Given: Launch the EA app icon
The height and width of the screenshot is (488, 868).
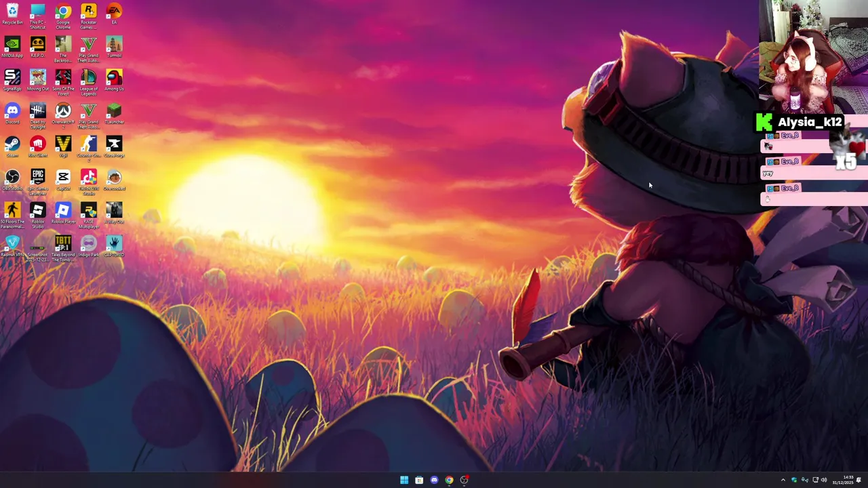Looking at the screenshot, I should (114, 14).
